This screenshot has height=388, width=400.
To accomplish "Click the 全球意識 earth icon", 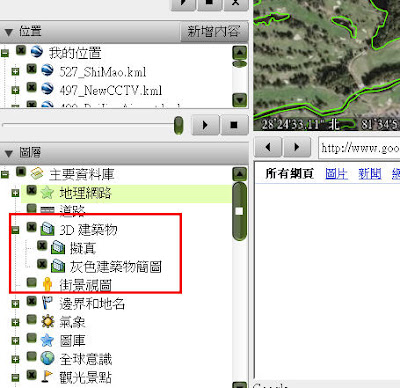I will tap(47, 358).
